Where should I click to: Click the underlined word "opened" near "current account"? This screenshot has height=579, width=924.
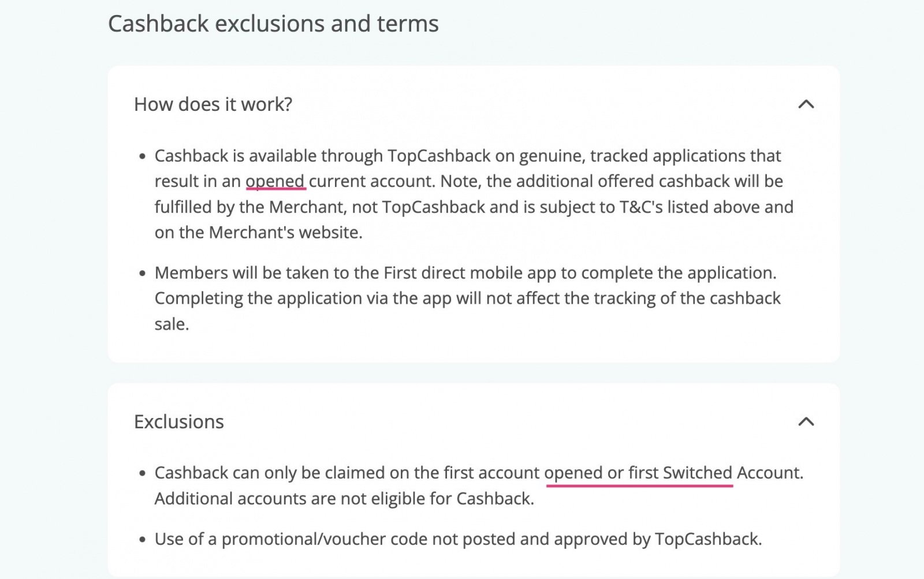275,181
